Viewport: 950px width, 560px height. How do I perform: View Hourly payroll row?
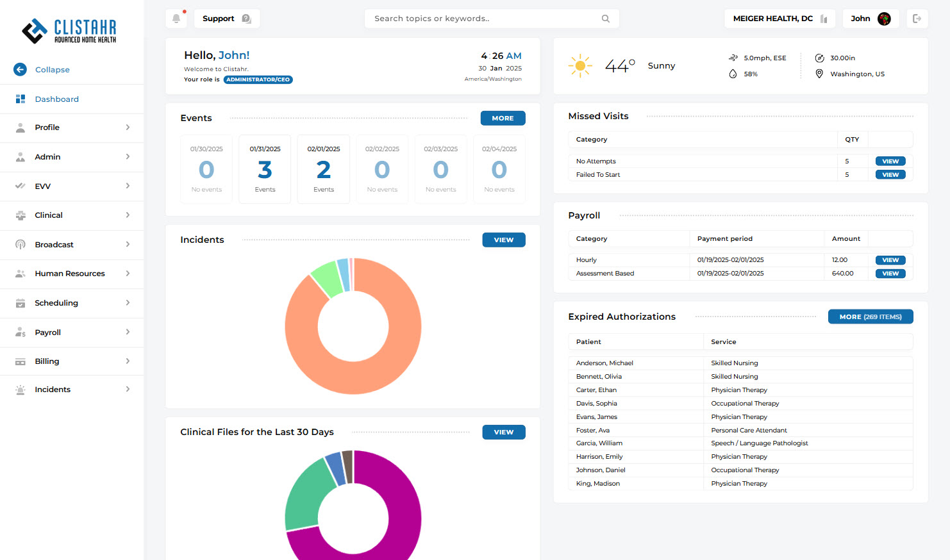click(890, 260)
